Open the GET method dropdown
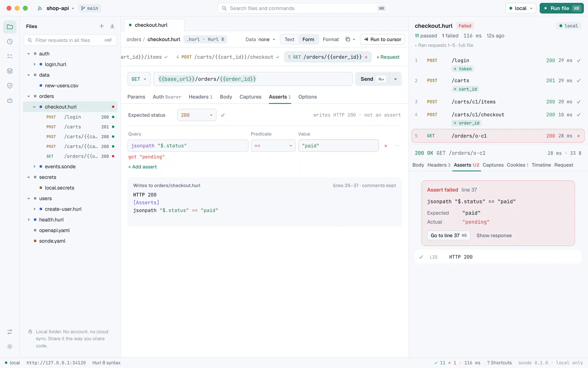Screen dimensions: 588x368 [x=139, y=79]
